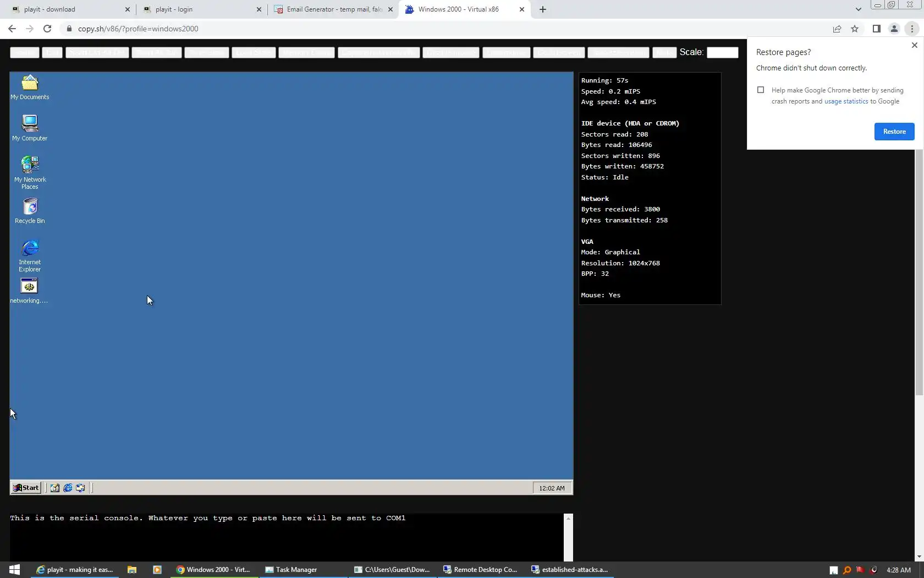The image size is (924, 578).
Task: Select the Recycle Bin icon
Action: (x=30, y=211)
